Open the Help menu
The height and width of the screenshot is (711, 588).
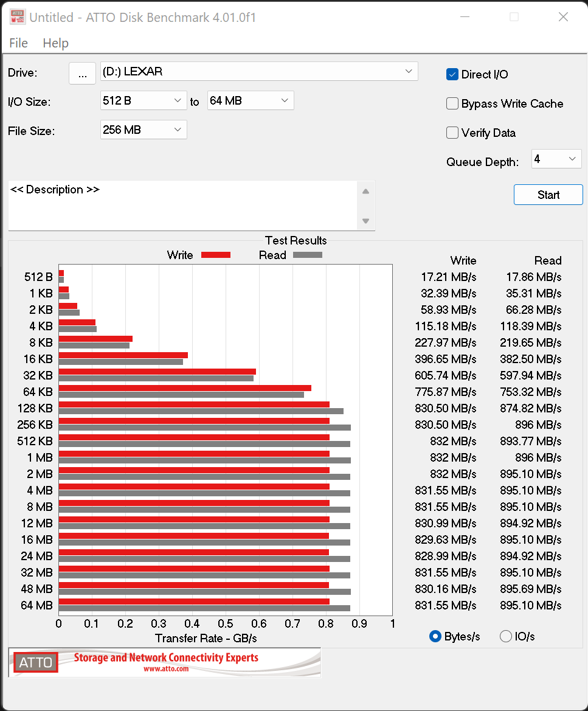point(55,43)
